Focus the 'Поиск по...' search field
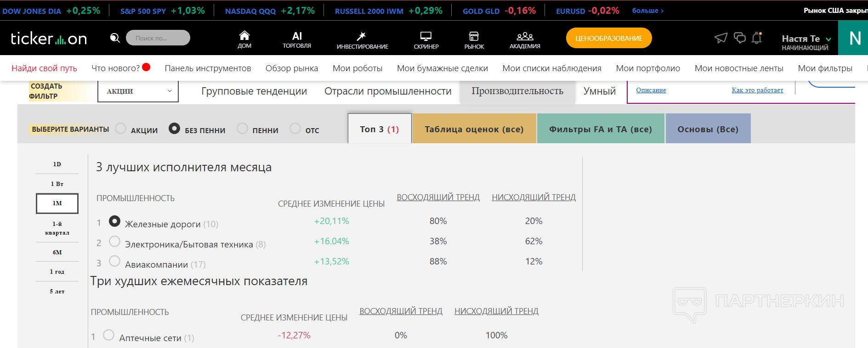868x348 pixels. click(x=158, y=38)
